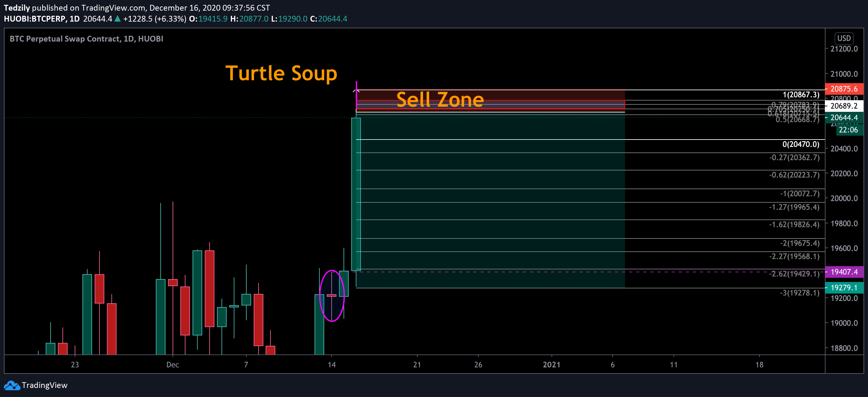
Task: Click the 'Dec' date axis label
Action: pos(173,365)
